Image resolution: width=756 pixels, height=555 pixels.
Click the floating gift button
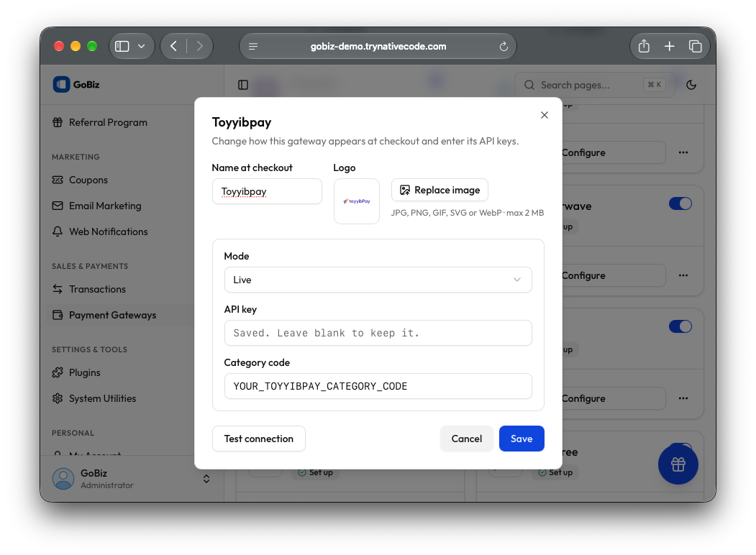(x=678, y=464)
